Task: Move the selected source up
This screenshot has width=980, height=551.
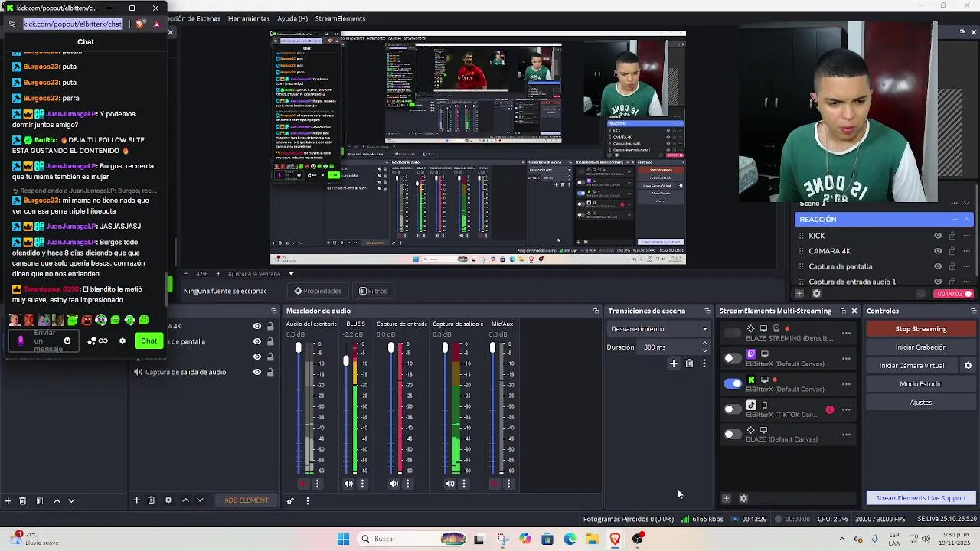Action: point(185,500)
